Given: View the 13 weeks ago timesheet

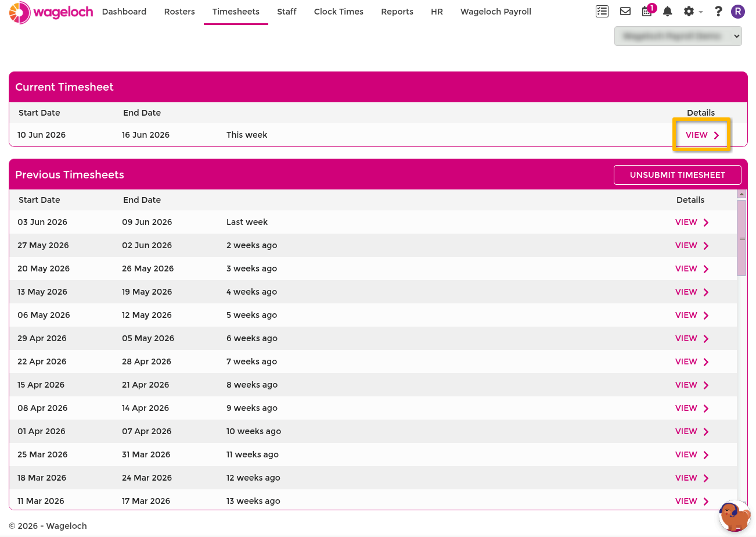Looking at the screenshot, I should [692, 501].
